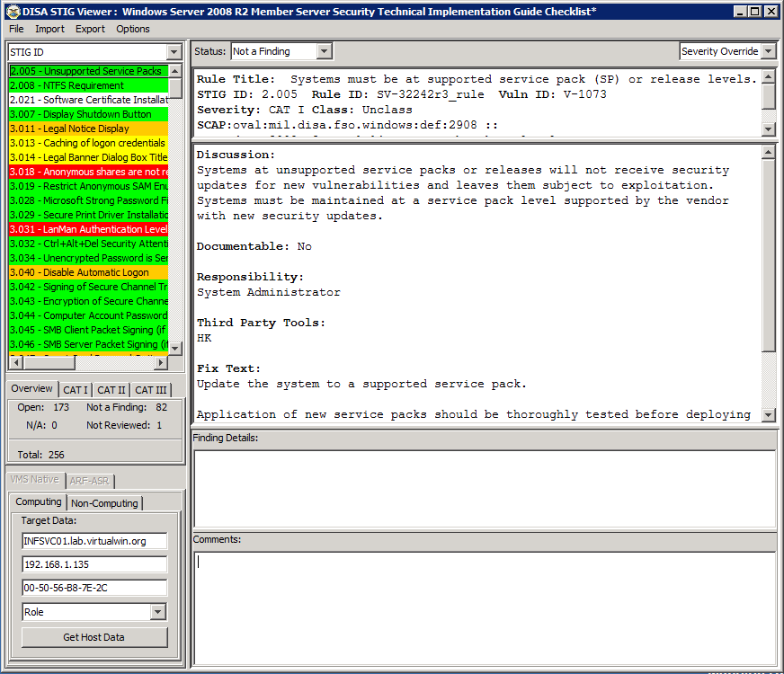Click the MAC address field 00-50-56-B8-7E-2C
The width and height of the screenshot is (784, 674).
pos(94,588)
